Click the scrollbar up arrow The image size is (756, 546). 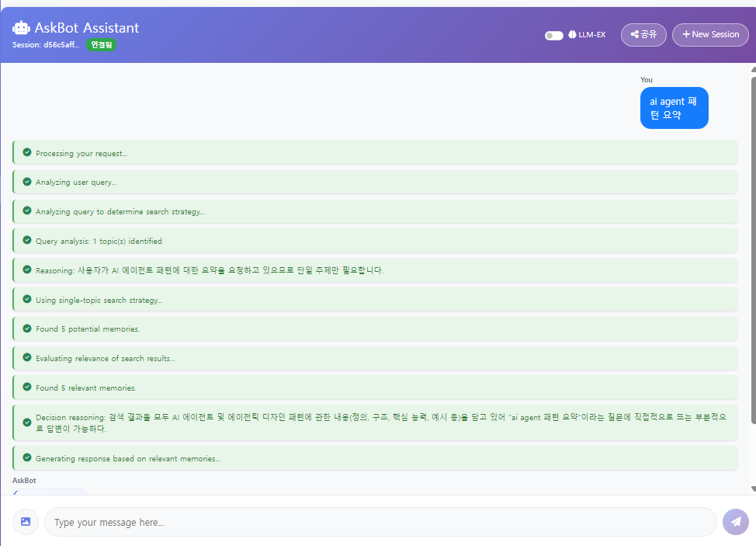[x=753, y=70]
